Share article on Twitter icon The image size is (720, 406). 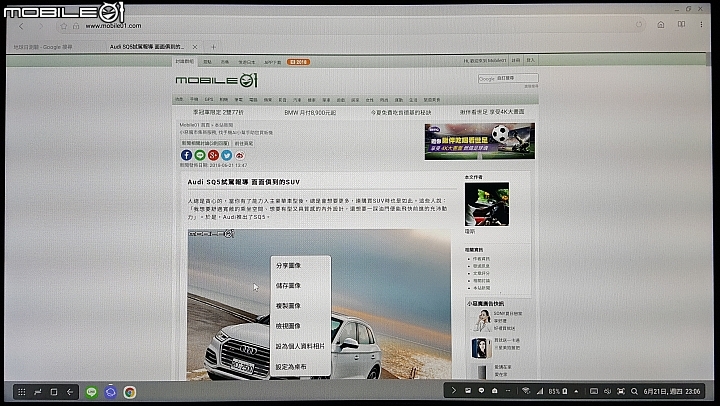pos(226,155)
